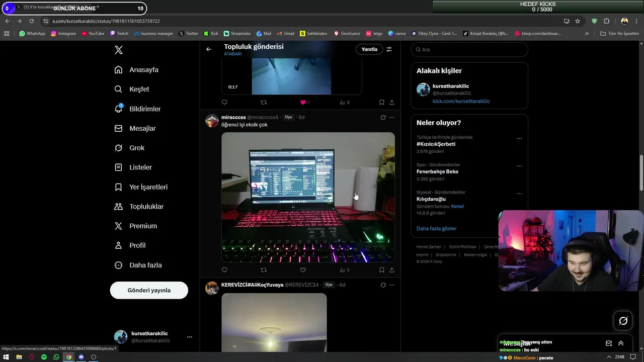The image size is (644, 362).
Task: Open Yer İşaretleri bookmarks
Action: (x=141, y=187)
